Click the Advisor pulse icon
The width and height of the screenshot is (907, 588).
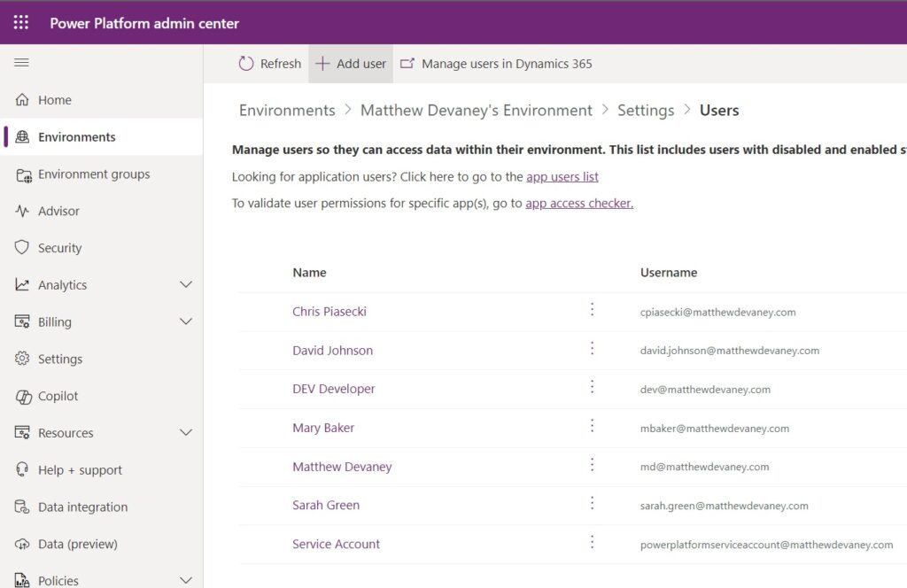pyautogui.click(x=22, y=211)
